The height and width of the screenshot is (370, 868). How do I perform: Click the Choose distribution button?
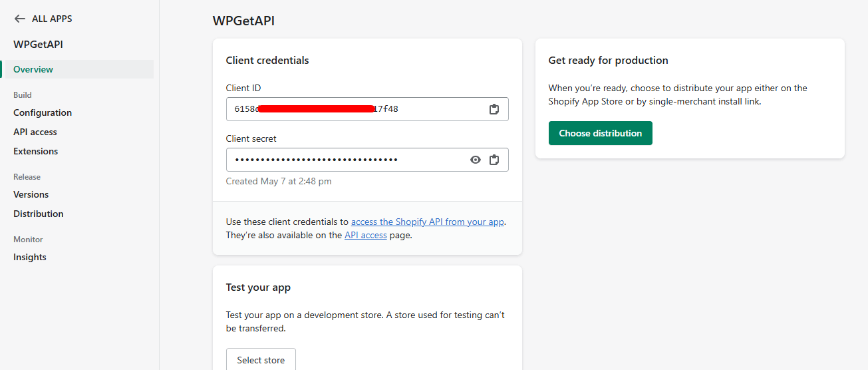[600, 133]
